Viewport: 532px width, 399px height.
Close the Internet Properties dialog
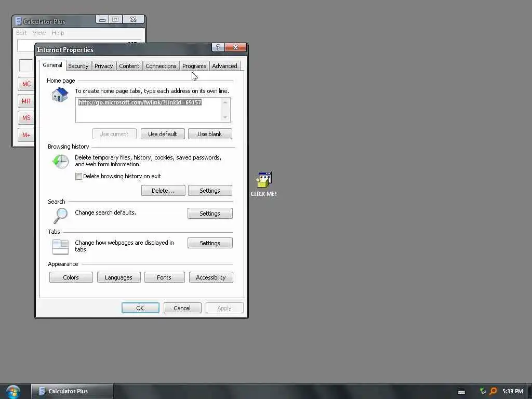(x=235, y=47)
